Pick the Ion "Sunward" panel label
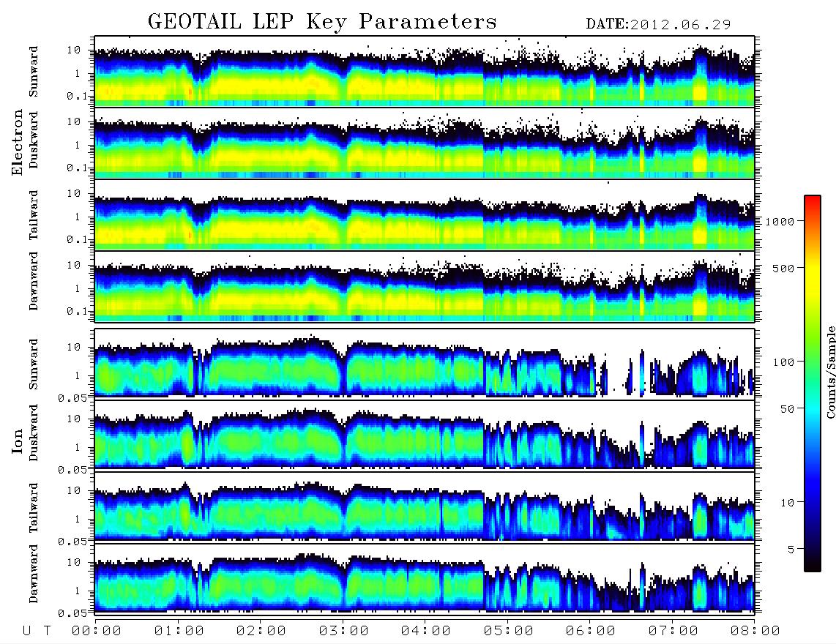 pos(34,364)
